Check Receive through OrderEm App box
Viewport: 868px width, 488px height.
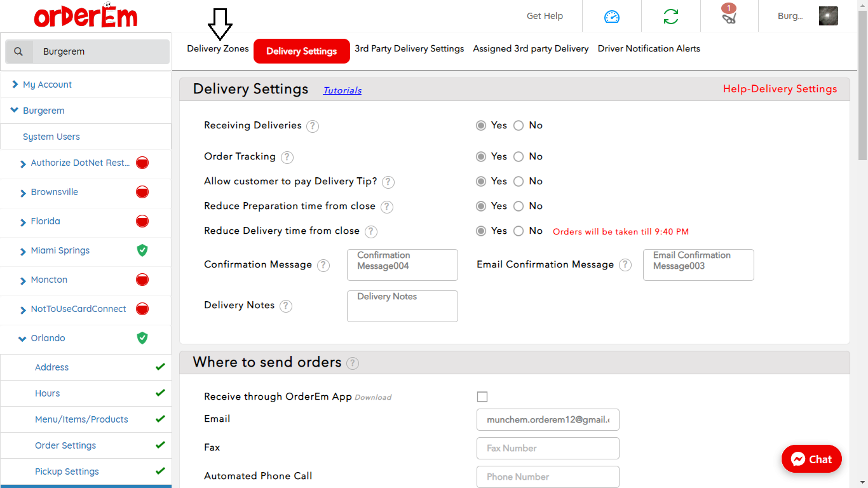click(482, 397)
